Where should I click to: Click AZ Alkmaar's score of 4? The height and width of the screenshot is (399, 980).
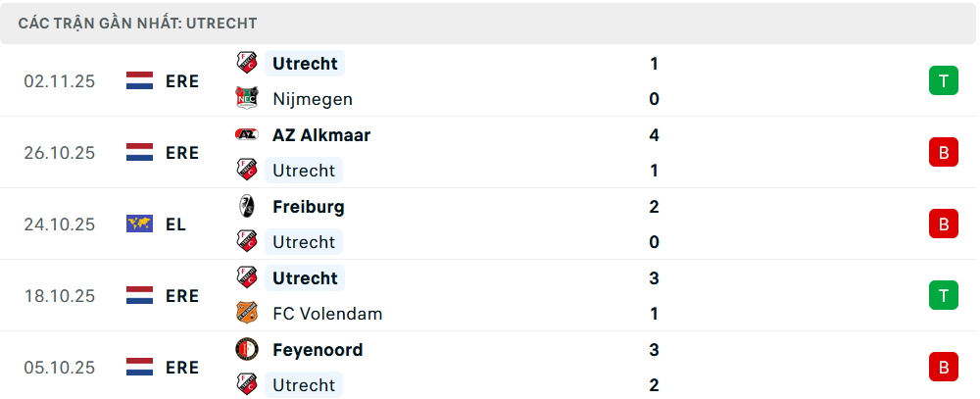pyautogui.click(x=654, y=134)
